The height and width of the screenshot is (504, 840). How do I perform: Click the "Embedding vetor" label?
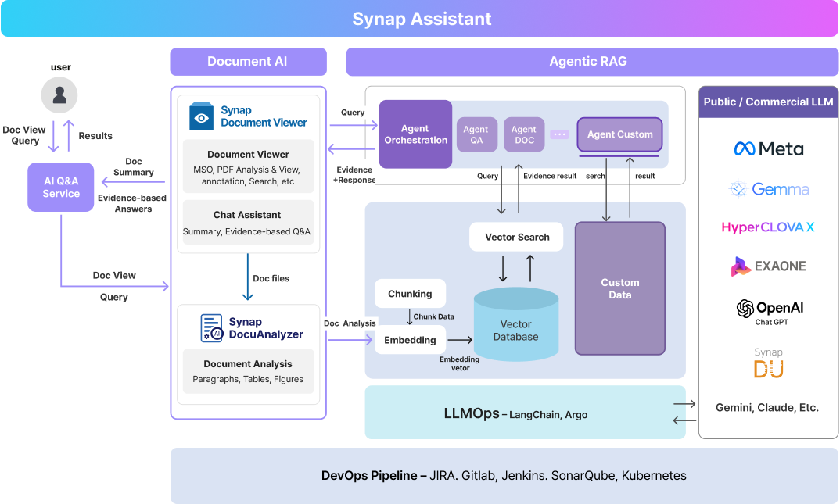460,364
